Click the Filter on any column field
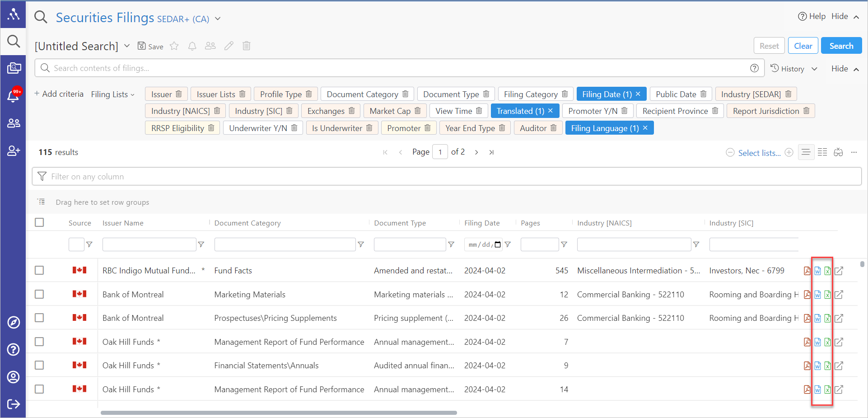 pos(447,176)
